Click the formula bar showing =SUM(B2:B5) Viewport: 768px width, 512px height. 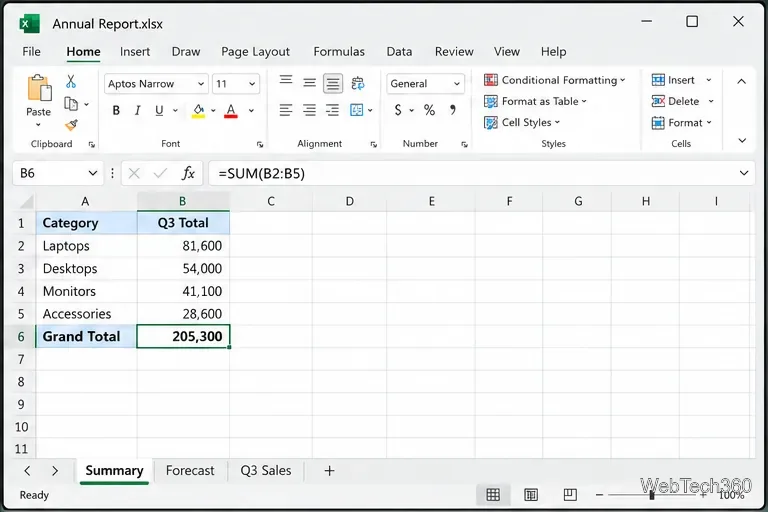pos(481,173)
